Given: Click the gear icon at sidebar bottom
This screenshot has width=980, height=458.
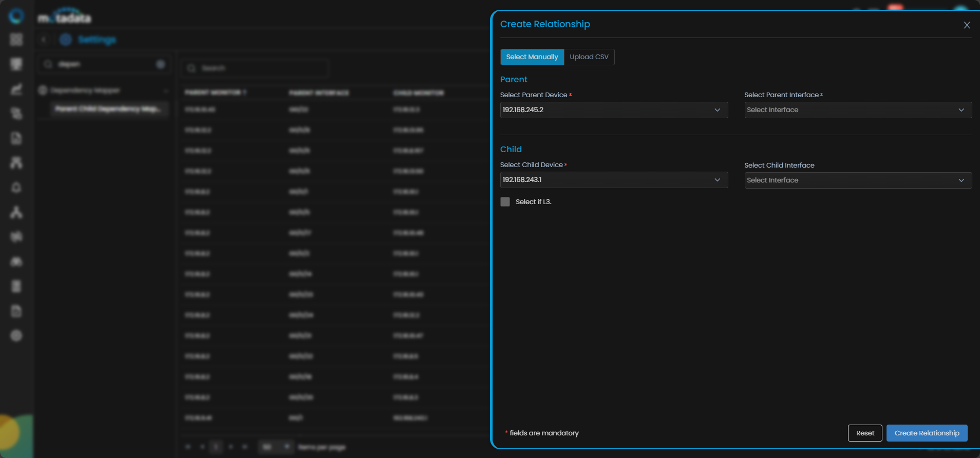Looking at the screenshot, I should [x=16, y=336].
